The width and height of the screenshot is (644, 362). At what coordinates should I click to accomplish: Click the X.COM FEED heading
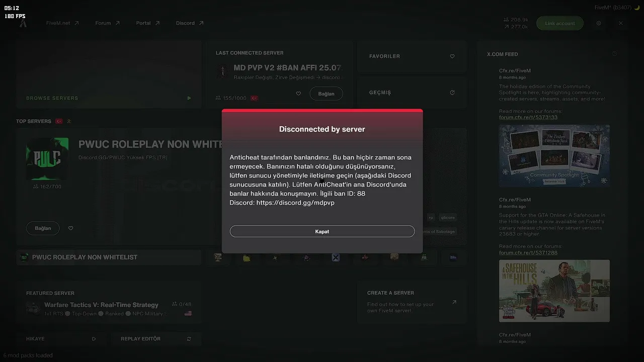[x=503, y=54]
